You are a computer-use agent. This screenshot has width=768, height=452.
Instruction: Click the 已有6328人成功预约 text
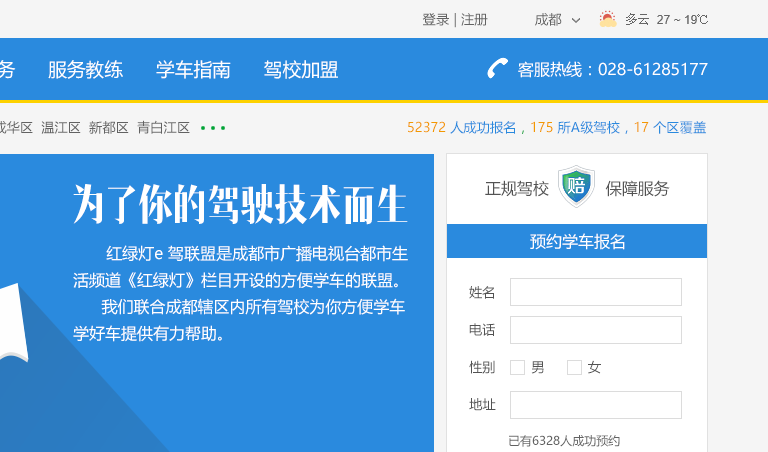(564, 441)
